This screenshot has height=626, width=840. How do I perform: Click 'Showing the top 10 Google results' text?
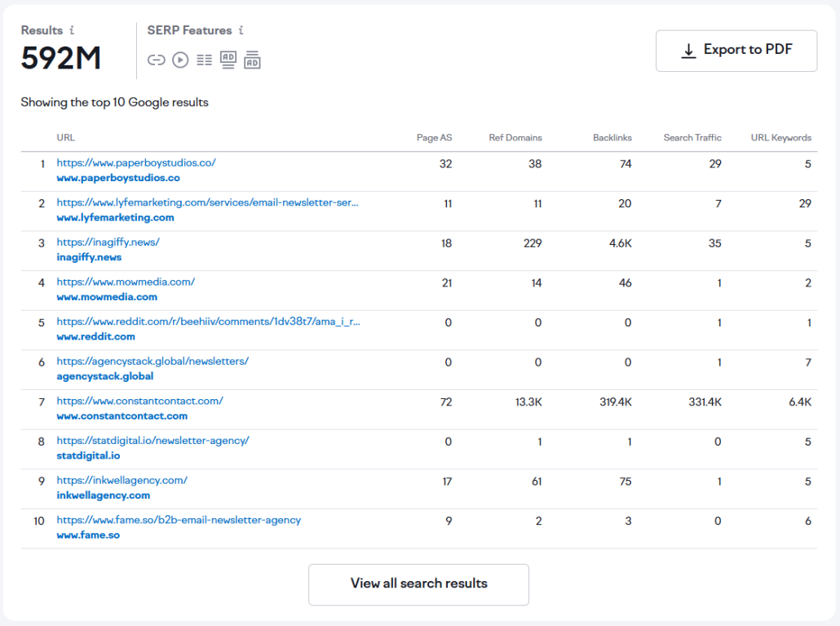pos(115,102)
